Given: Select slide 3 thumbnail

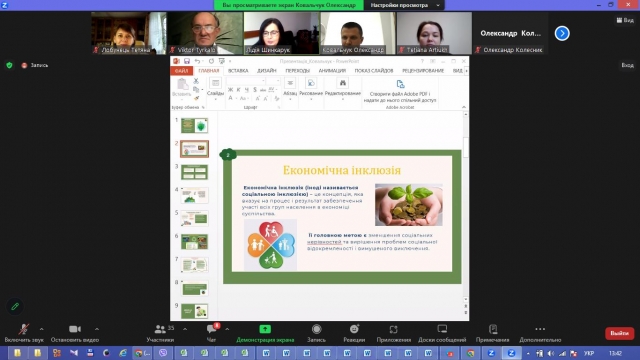Looking at the screenshot, I should click(x=194, y=172).
